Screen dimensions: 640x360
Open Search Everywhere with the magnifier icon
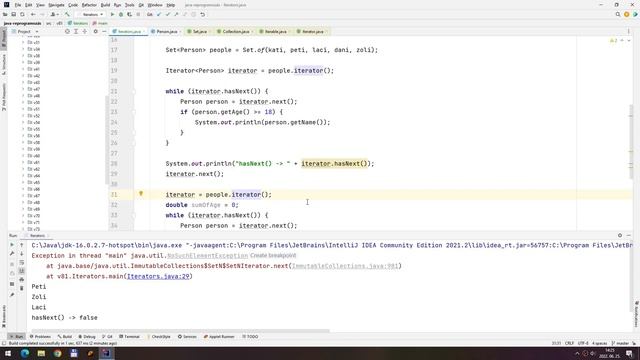pos(618,14)
